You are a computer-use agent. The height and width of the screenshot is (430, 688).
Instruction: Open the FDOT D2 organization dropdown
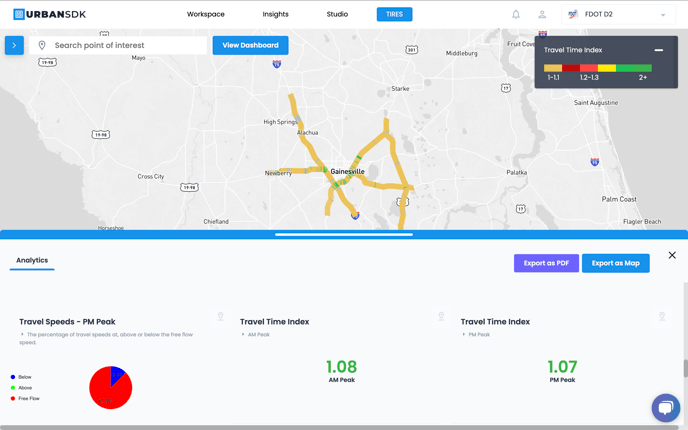pyautogui.click(x=619, y=14)
